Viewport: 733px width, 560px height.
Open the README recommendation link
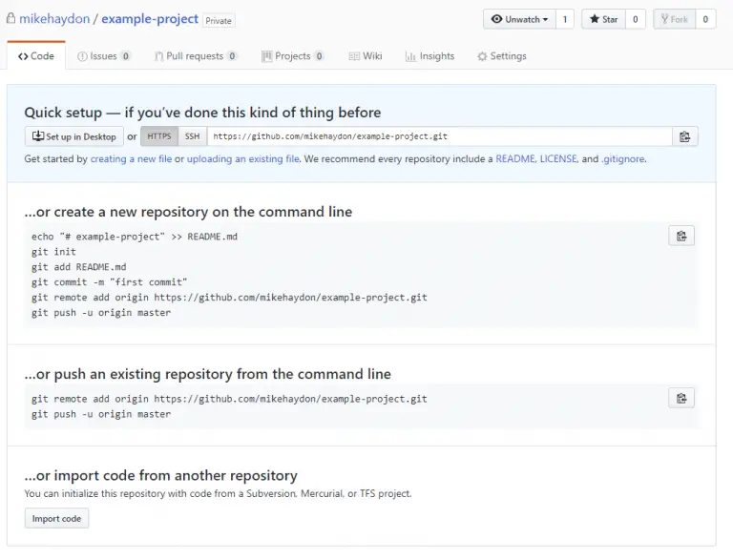[515, 159]
